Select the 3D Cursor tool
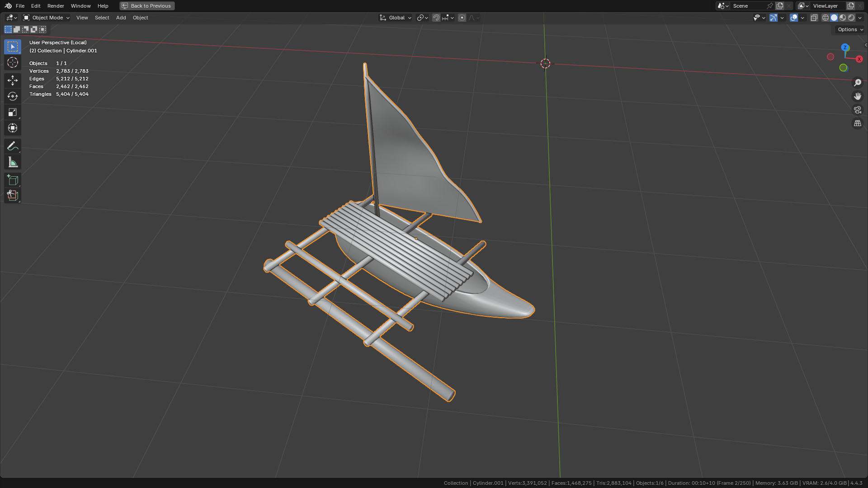 pos(12,62)
